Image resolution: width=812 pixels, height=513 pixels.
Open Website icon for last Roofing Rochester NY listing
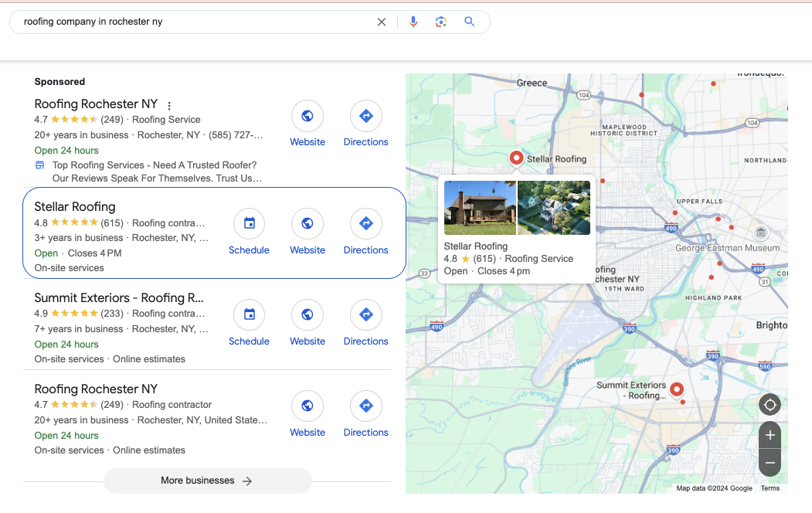[x=307, y=406]
